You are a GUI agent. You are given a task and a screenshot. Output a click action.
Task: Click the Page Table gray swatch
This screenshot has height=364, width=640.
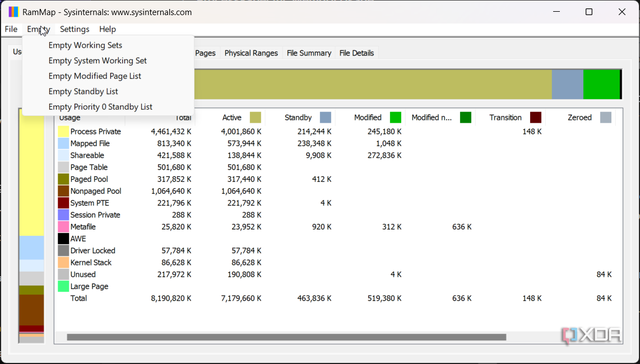click(63, 167)
